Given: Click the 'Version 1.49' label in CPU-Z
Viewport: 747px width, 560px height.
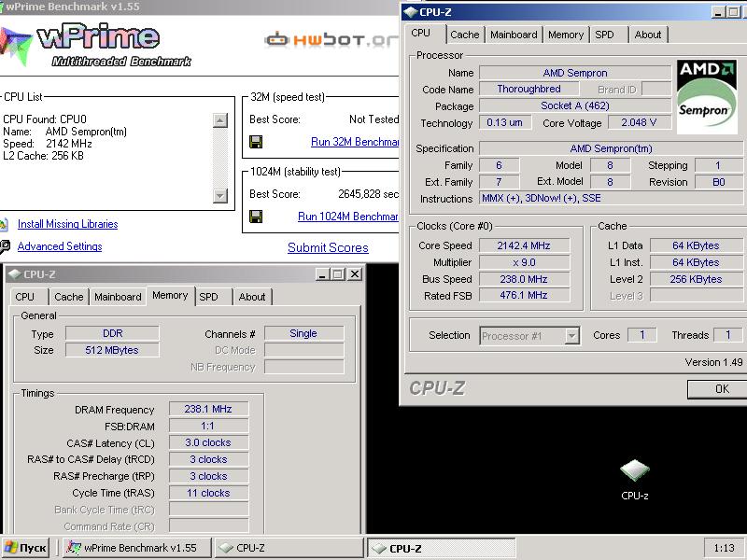Looking at the screenshot, I should click(713, 362).
